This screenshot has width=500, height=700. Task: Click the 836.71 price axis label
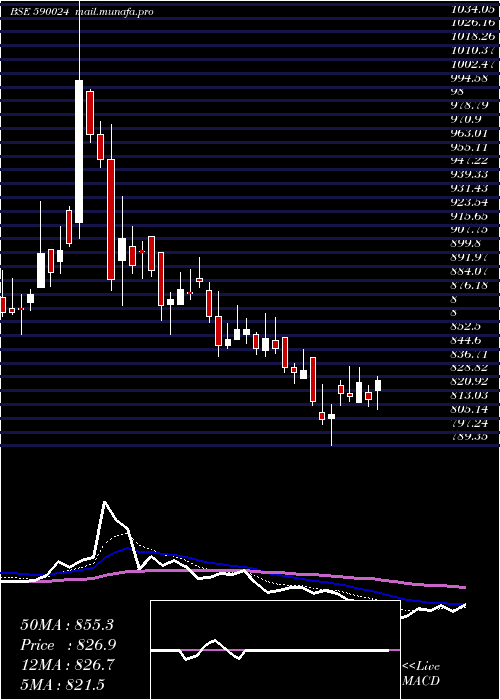pyautogui.click(x=469, y=354)
